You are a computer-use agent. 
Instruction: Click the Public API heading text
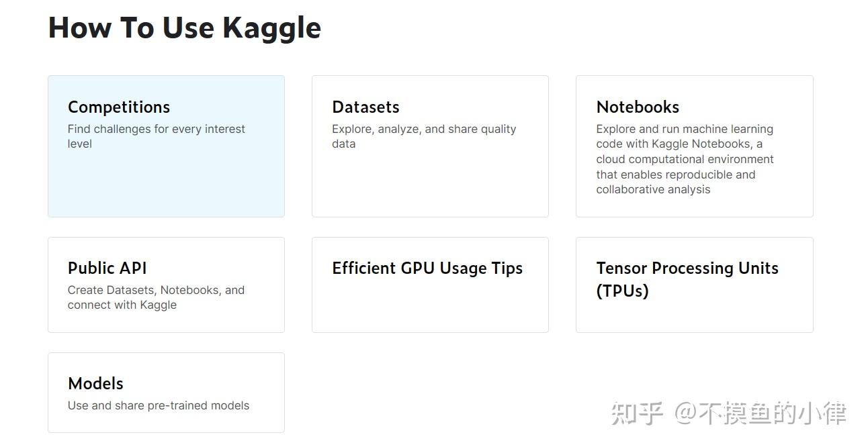coord(107,268)
